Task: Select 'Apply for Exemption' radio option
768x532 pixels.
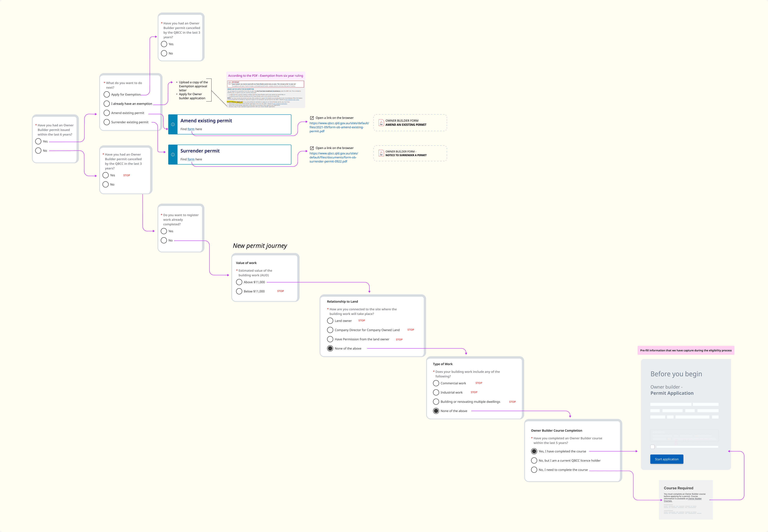Action: 107,95
